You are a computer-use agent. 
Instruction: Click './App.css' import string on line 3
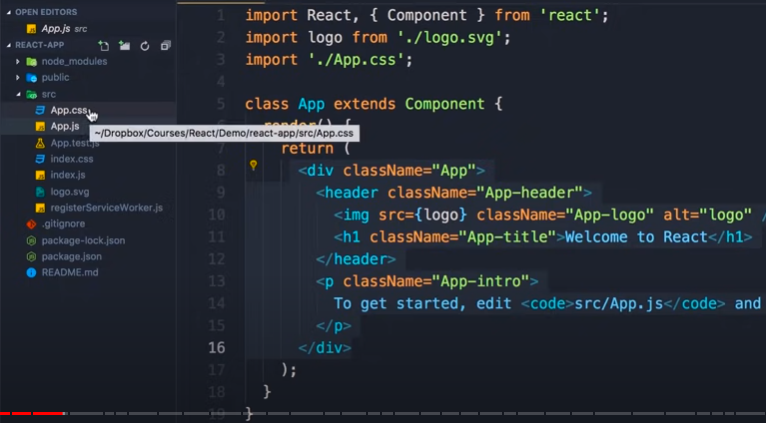tap(356, 60)
